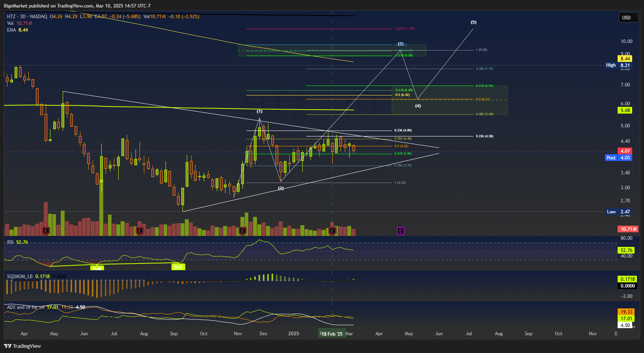Click the wave (5) label
Image resolution: width=644 pixels, height=353 pixels.
[x=473, y=22]
